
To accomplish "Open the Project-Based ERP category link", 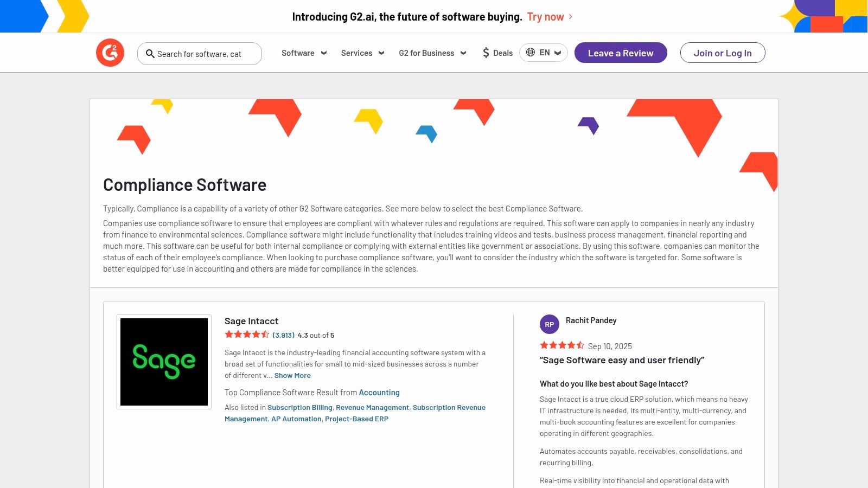I will (356, 419).
